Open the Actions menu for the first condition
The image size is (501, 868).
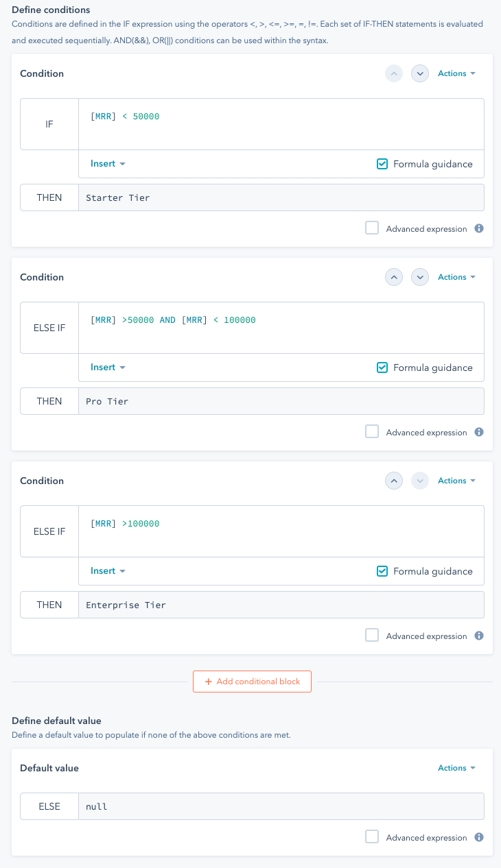[x=455, y=73]
